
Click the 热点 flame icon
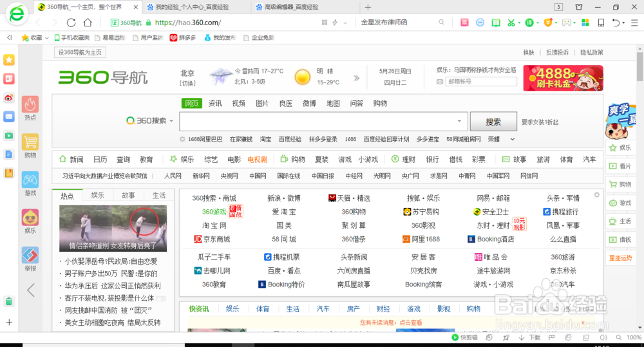(x=30, y=105)
